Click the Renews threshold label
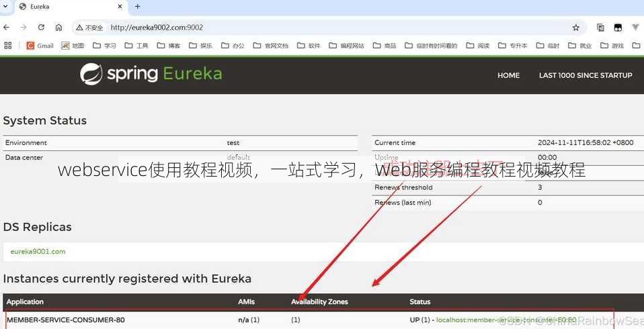 pos(403,187)
